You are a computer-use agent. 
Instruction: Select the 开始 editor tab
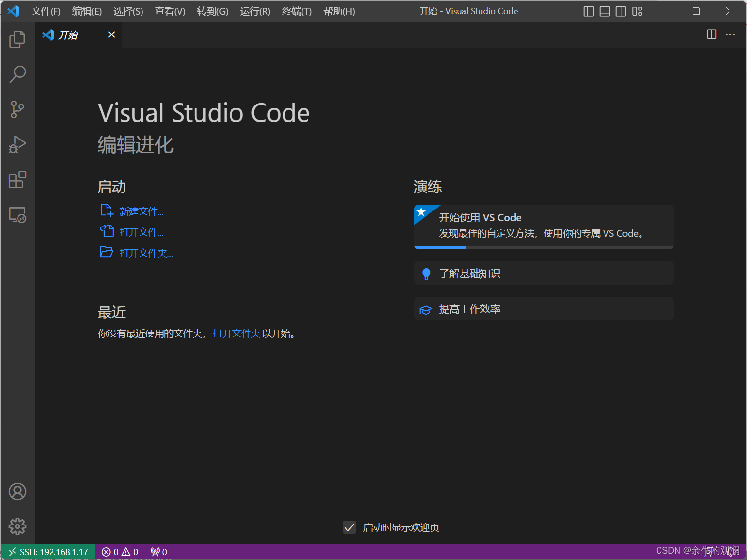pos(78,35)
